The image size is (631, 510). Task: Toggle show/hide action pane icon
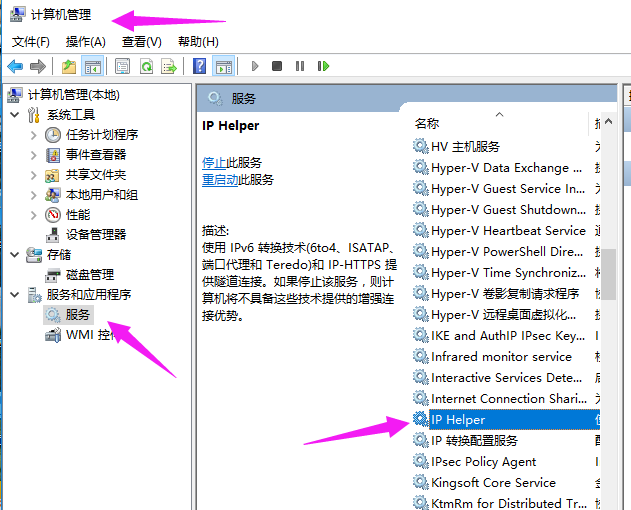coord(223,66)
